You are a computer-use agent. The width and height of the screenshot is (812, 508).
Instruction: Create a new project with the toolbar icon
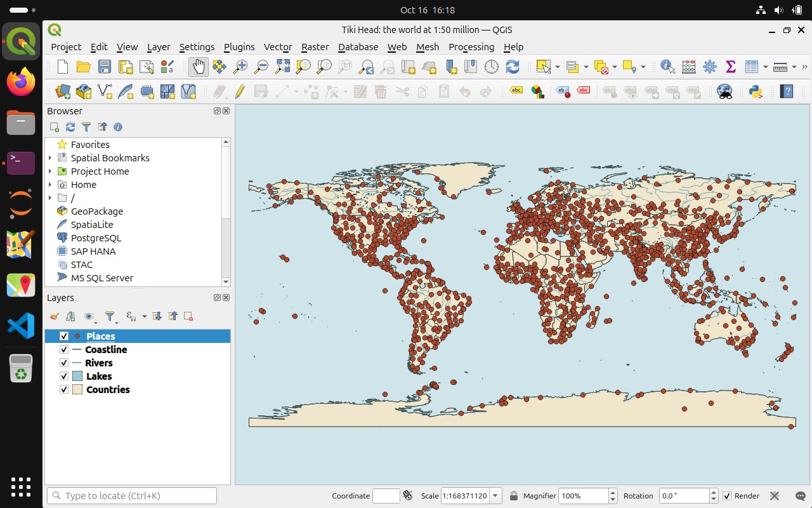[x=62, y=67]
